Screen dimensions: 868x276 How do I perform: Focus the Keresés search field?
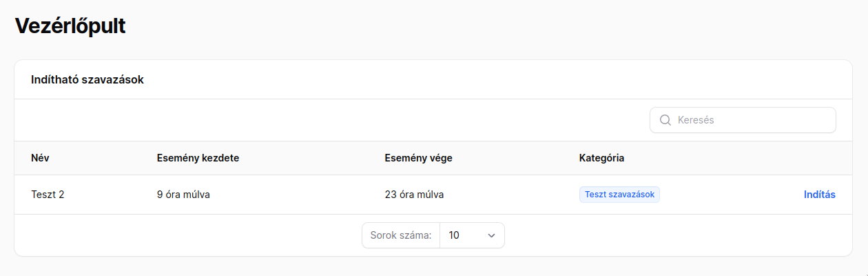point(743,120)
